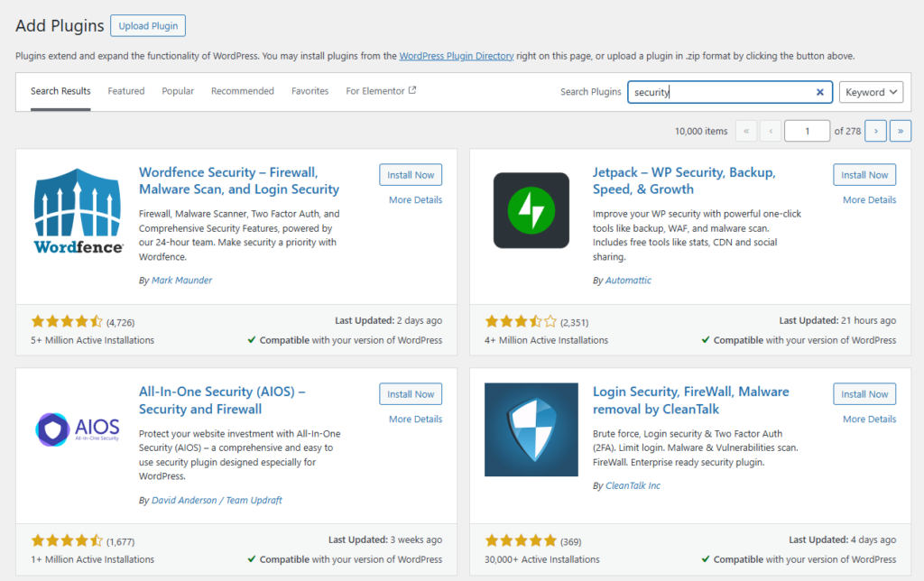The image size is (924, 581).
Task: Install the Wordfence Security plugin
Action: [x=411, y=175]
